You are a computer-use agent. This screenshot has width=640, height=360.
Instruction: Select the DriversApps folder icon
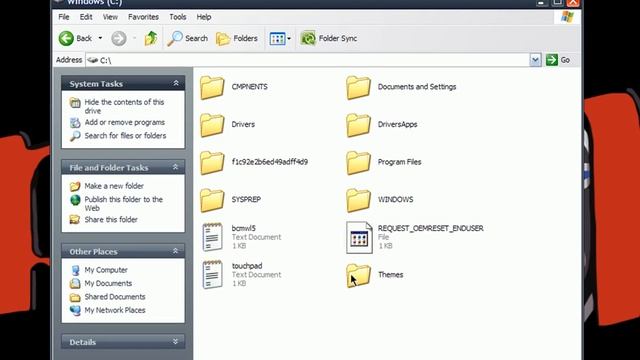(x=358, y=125)
